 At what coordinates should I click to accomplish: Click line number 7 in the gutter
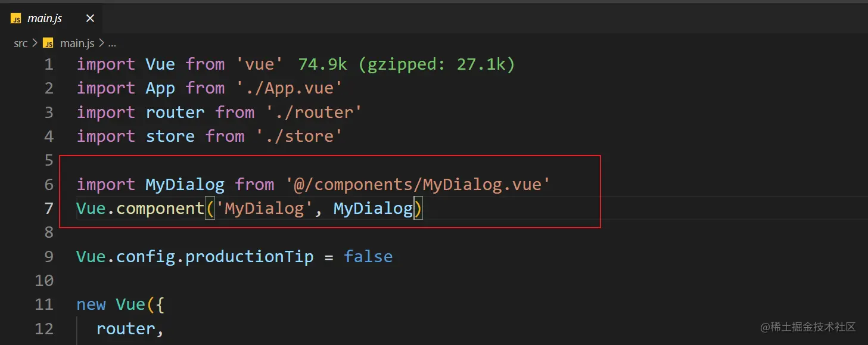(x=48, y=209)
